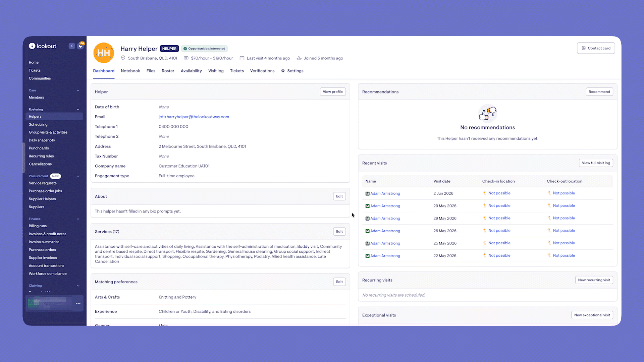The width and height of the screenshot is (644, 362).
Task: Edit the About section
Action: coord(339,196)
